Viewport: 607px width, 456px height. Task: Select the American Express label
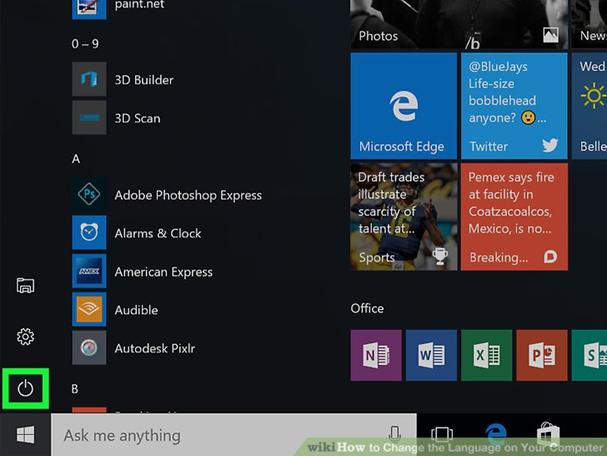[163, 272]
